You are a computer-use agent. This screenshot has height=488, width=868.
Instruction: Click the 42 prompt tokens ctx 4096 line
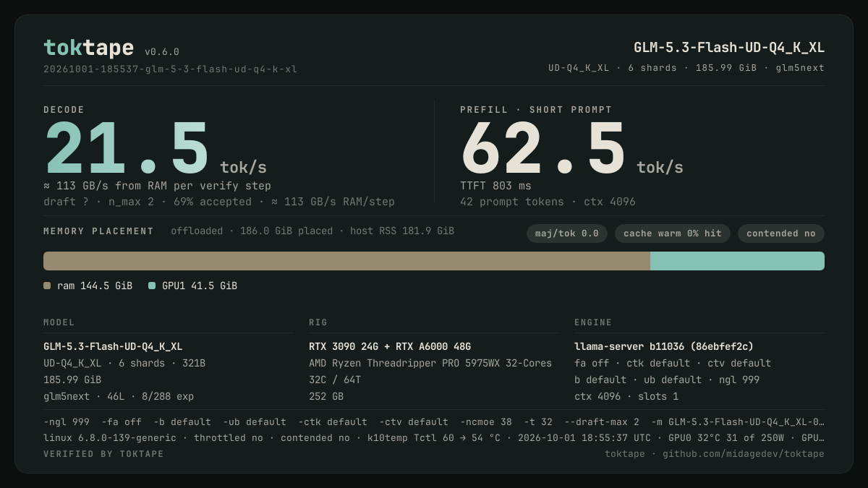tap(548, 202)
